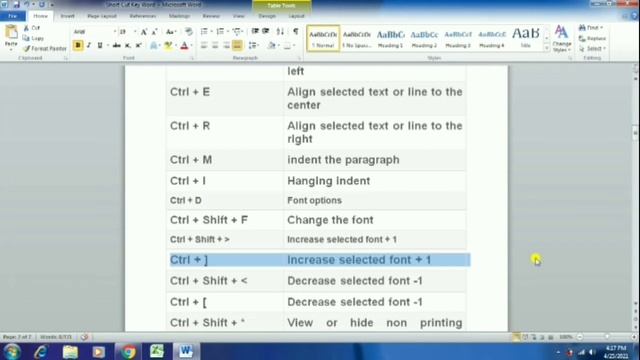Open the Windows Start menu
The width and height of the screenshot is (640, 360).
(x=11, y=351)
